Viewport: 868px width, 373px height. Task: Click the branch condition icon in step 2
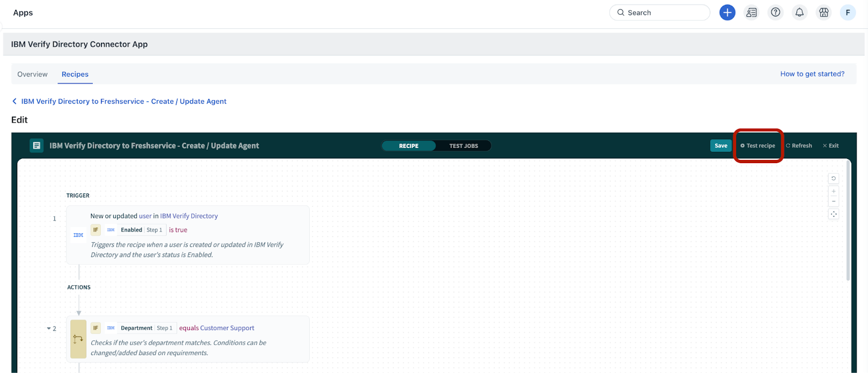(78, 339)
